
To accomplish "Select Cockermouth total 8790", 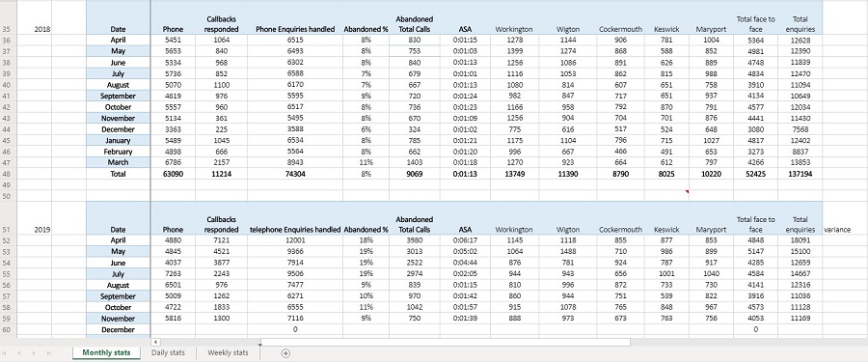I will [620, 174].
